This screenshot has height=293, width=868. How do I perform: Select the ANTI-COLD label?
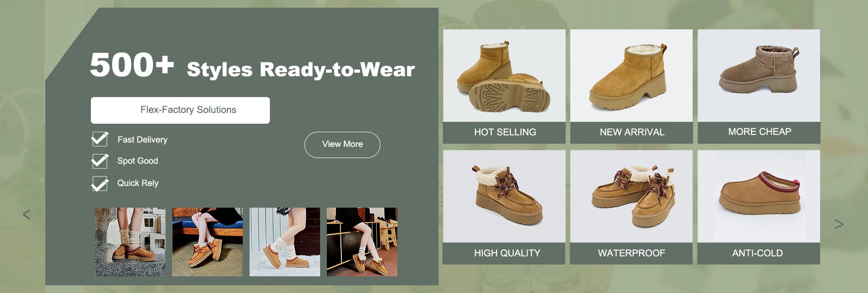(x=758, y=253)
